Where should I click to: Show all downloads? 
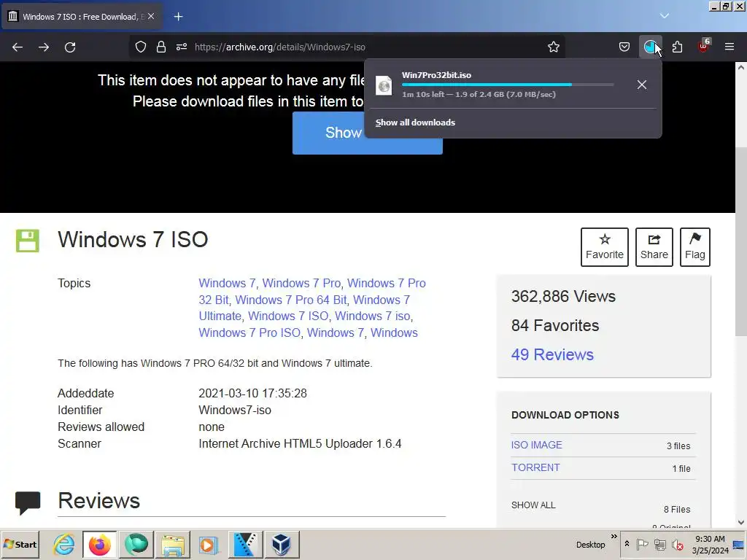[415, 122]
